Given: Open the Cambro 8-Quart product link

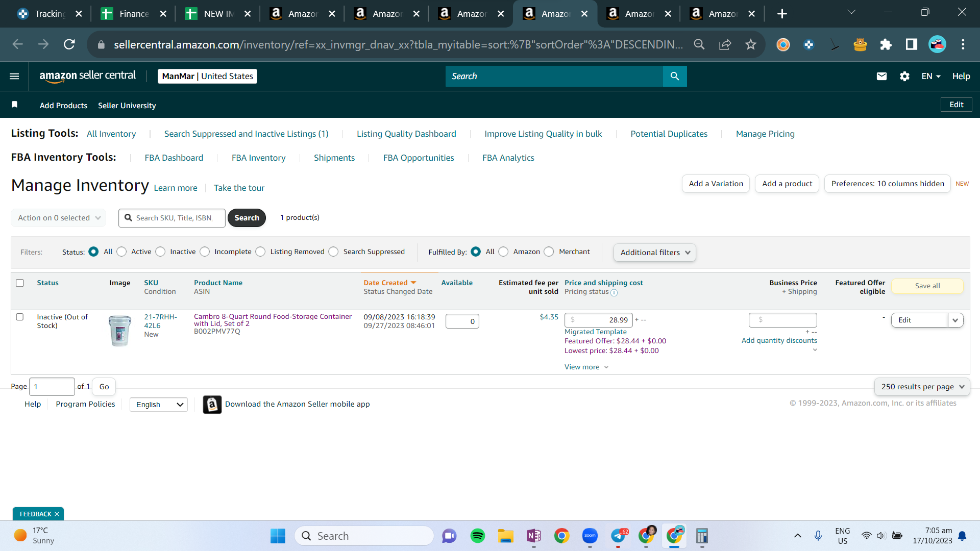Looking at the screenshot, I should [x=273, y=320].
